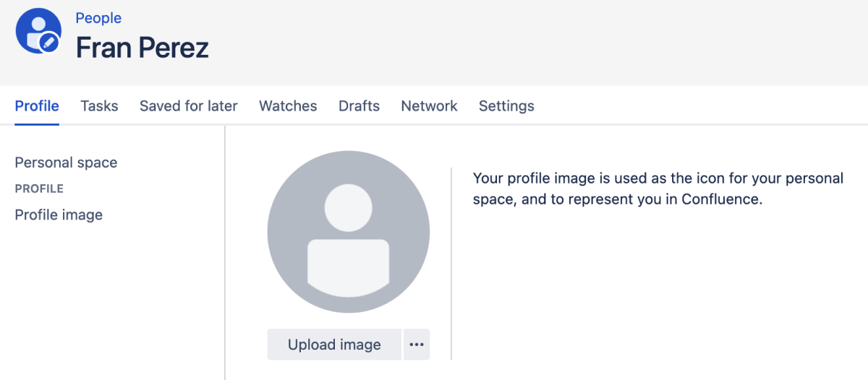Click the large placeholder profile picture

(348, 232)
